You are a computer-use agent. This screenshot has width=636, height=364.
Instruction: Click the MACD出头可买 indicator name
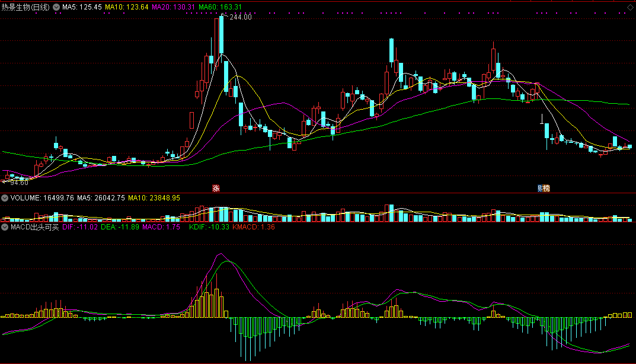(35, 227)
